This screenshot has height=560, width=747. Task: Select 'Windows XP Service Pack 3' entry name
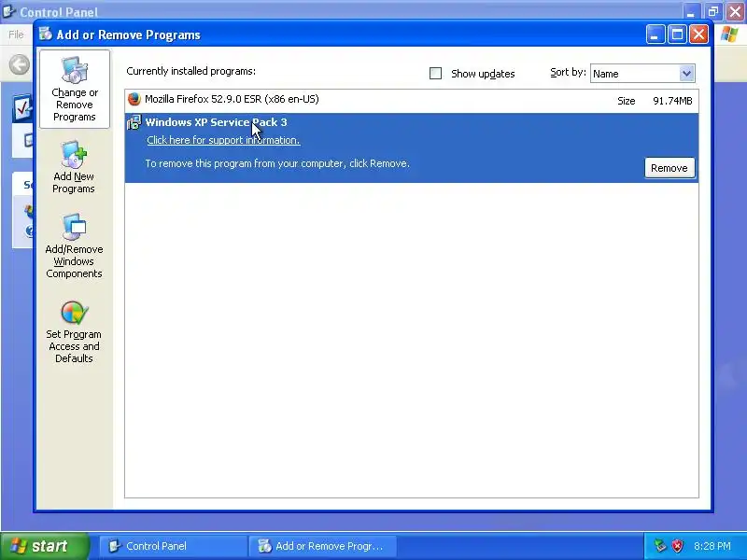[x=217, y=122]
